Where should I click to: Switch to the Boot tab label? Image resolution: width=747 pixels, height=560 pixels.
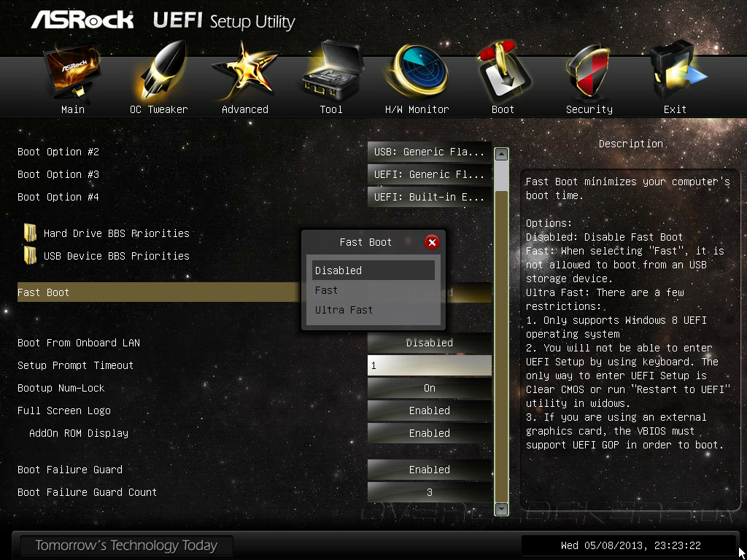click(503, 109)
